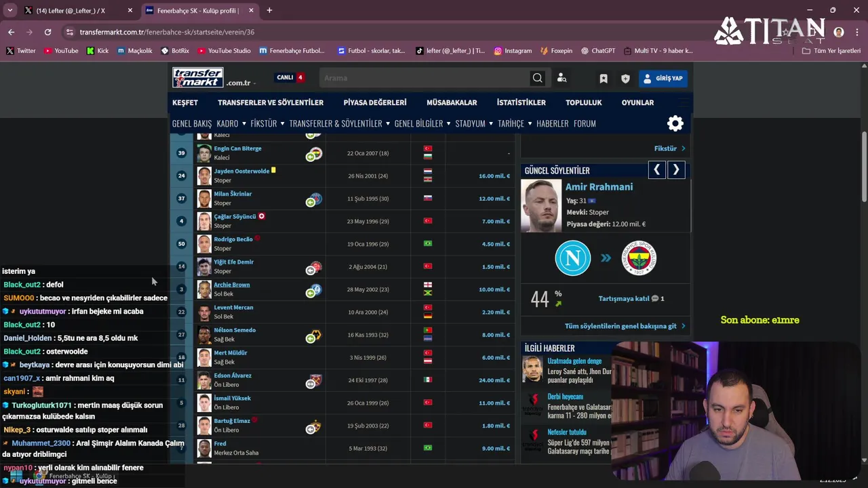868x488 pixels.
Task: Show next rumour with right arrow
Action: (676, 170)
